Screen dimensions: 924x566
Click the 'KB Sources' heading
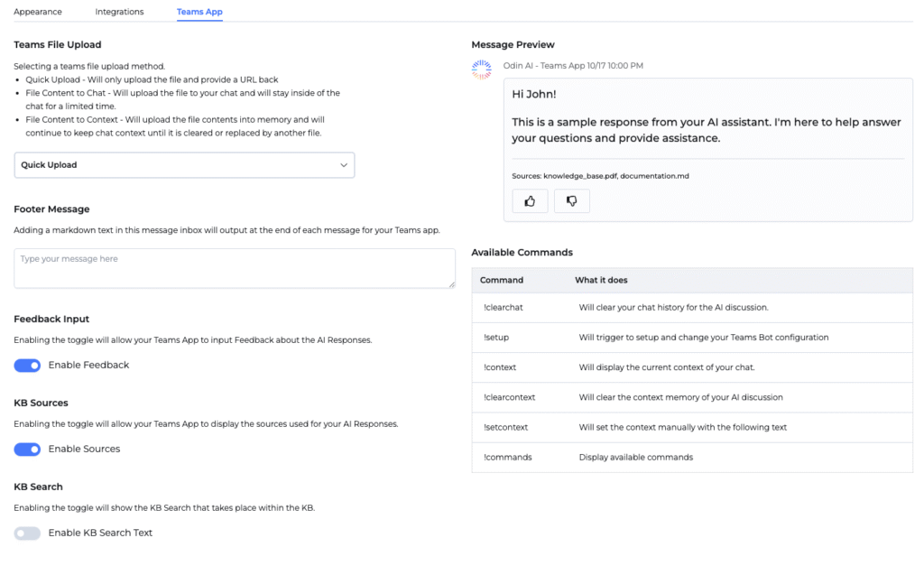tap(41, 403)
